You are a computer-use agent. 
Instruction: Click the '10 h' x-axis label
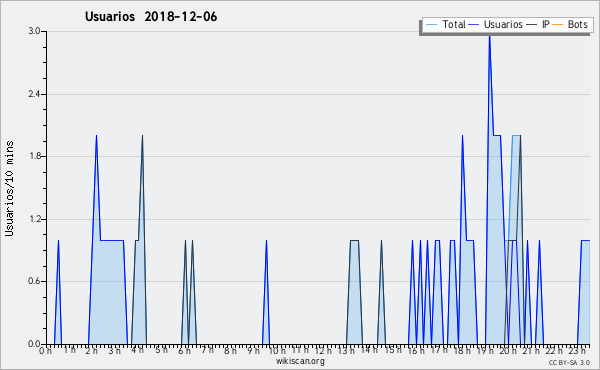(277, 351)
